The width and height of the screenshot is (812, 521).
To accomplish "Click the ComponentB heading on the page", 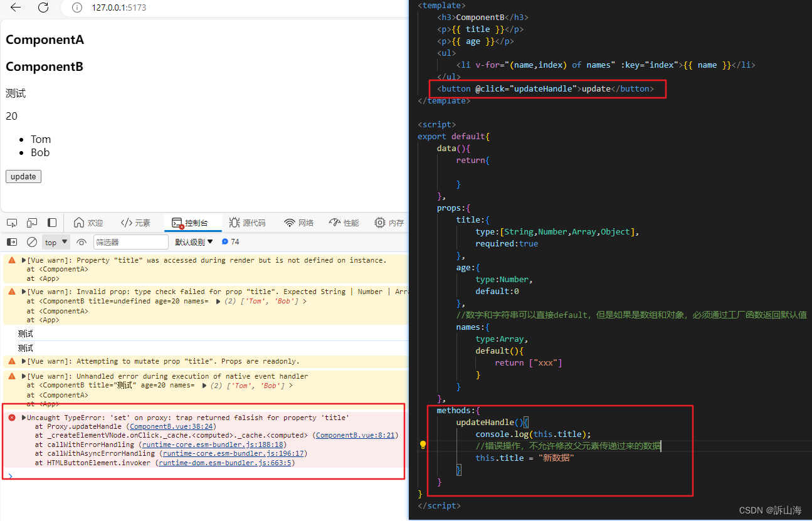I will tap(45, 66).
